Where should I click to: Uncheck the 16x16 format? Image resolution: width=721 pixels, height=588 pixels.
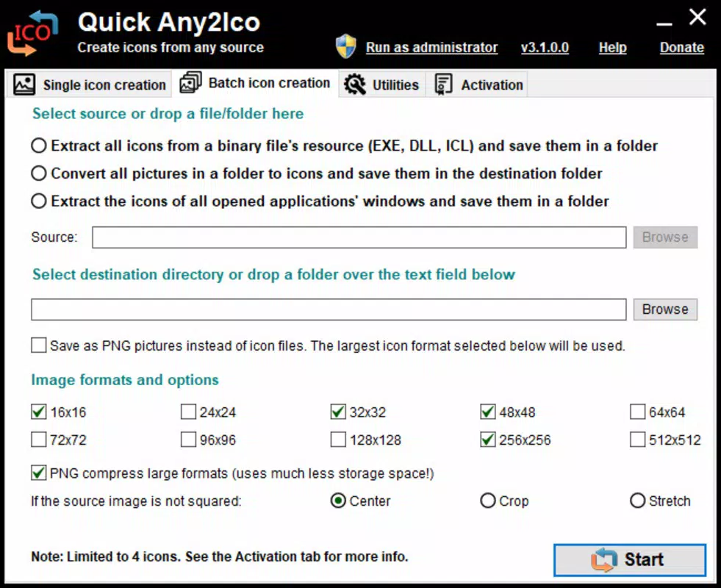click(39, 412)
